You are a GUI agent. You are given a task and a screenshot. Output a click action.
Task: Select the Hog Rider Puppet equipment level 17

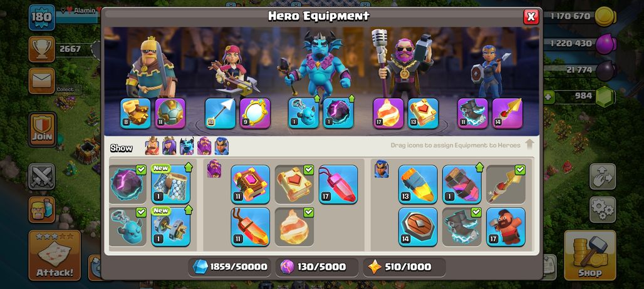[506, 226]
